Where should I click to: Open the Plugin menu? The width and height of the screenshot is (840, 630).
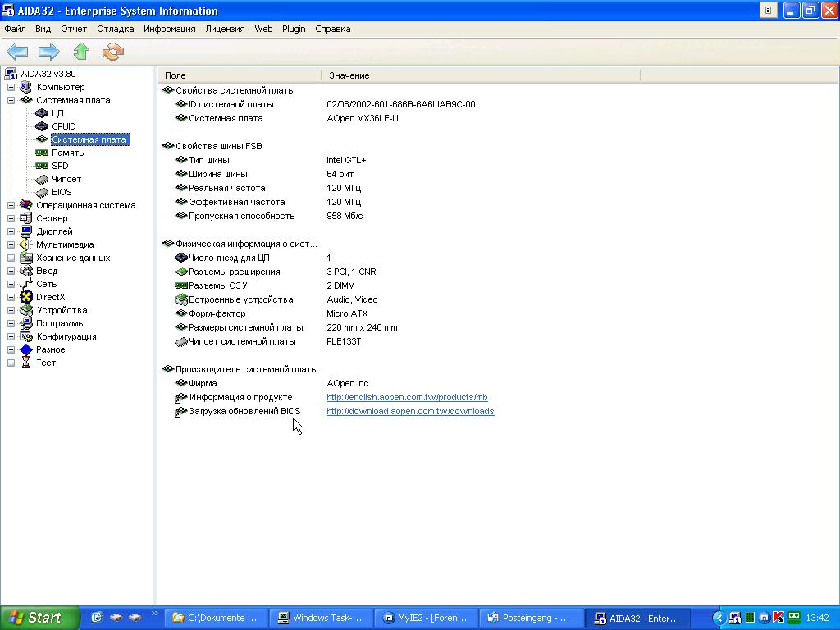tap(294, 29)
